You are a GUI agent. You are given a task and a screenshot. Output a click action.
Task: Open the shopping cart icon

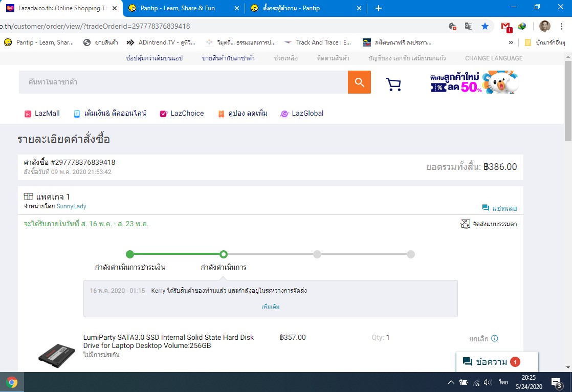click(393, 84)
